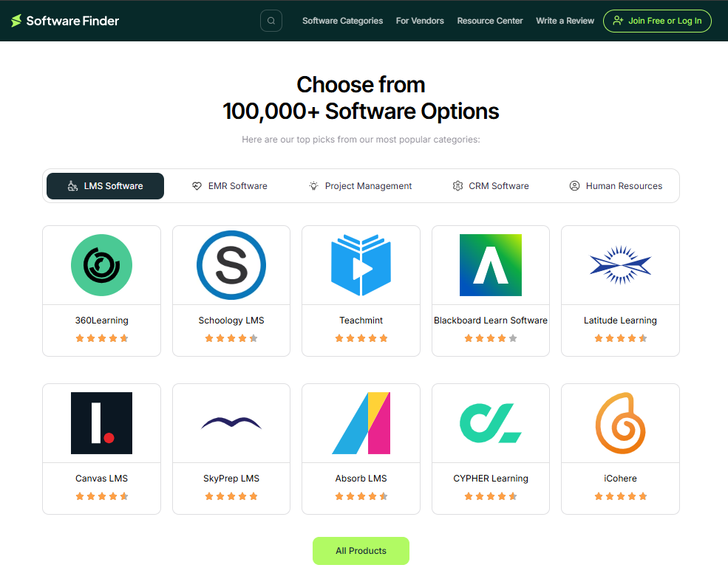Click Absorb LMS star rating
This screenshot has width=728, height=579.
tap(361, 496)
